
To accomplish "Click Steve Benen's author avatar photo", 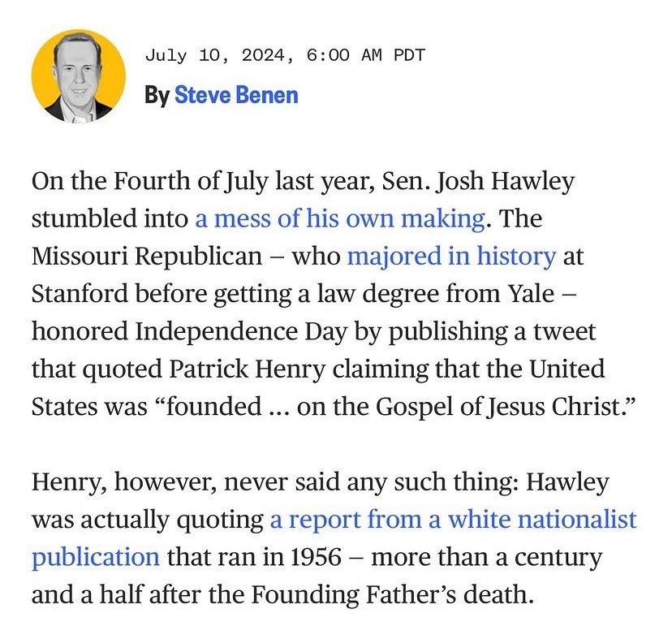I will 78,76.
